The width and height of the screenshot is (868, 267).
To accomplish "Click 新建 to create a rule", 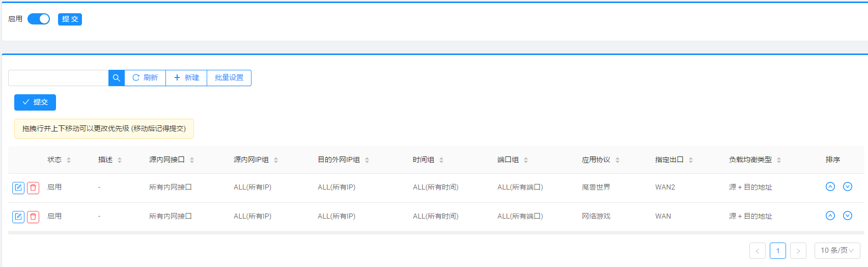I will click(x=186, y=78).
